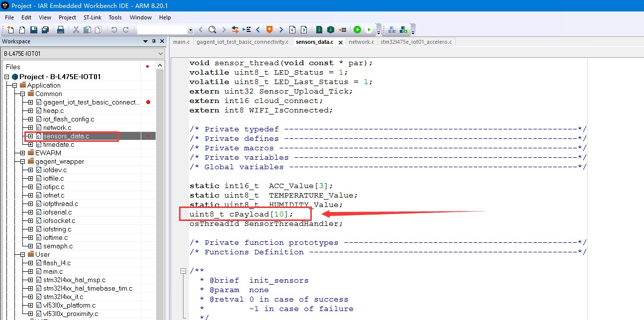Click the New Document toolbar icon
This screenshot has width=644, height=320.
(10, 30)
